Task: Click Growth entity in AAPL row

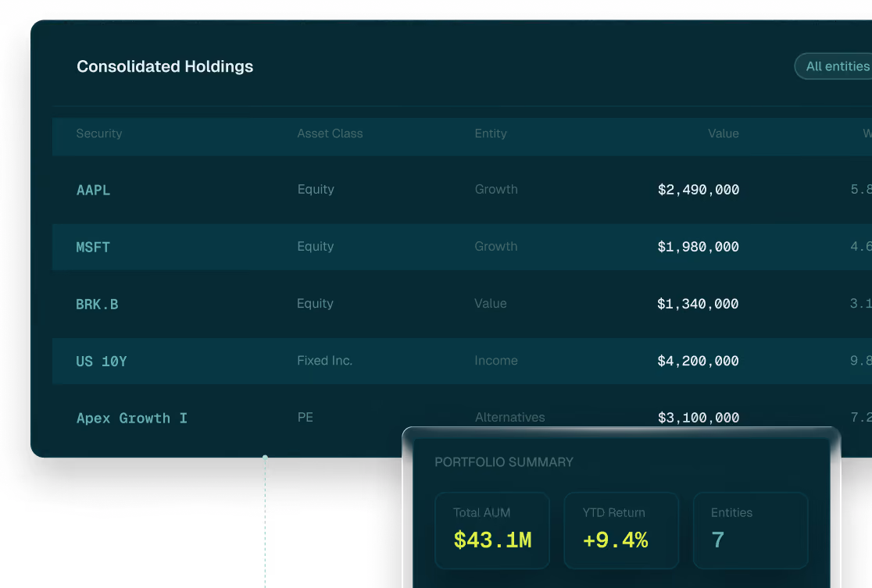Action: [496, 190]
